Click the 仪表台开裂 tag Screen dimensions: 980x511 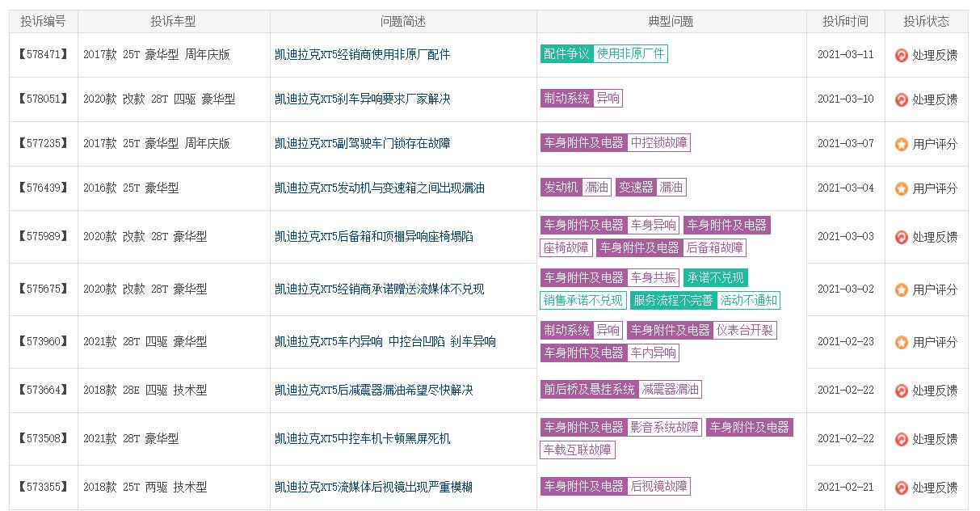745,330
